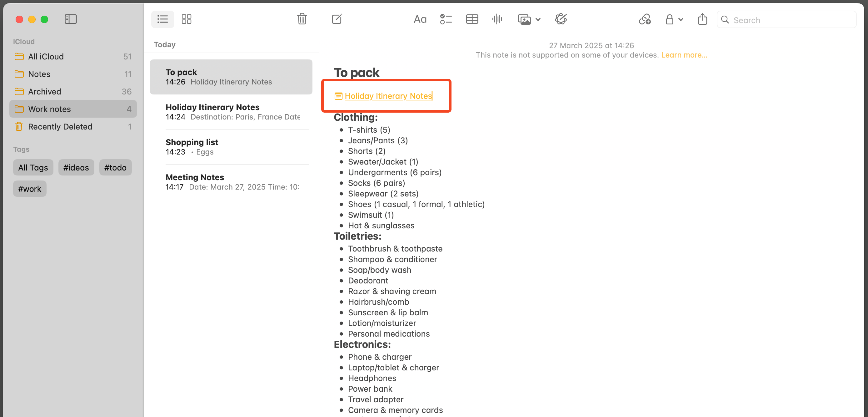Share the note via share icon
This screenshot has height=417, width=868.
[702, 19]
